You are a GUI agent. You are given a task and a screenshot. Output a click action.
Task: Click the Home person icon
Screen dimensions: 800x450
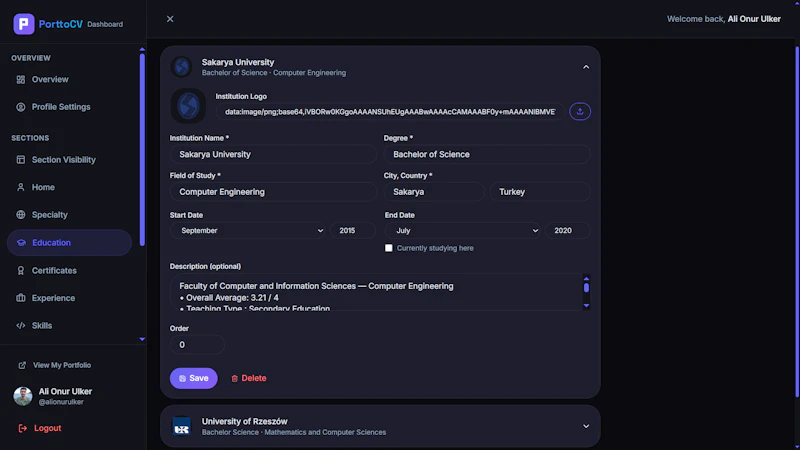pos(20,187)
